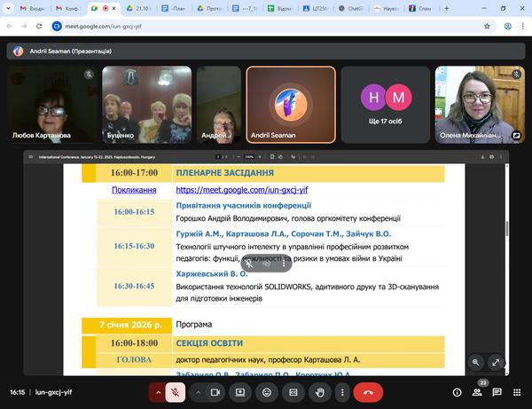The image size is (532, 409).
Task: Click the 'Ще 17 осіб' participants tile
Action: point(387,104)
